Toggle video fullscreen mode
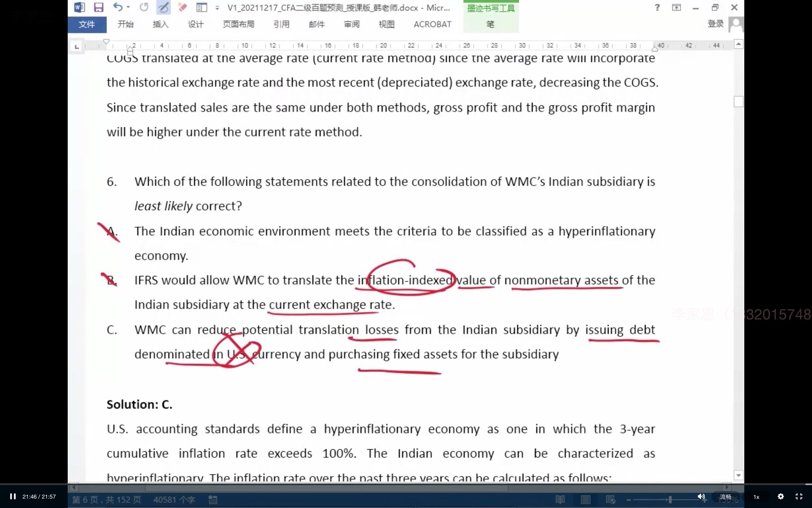 (799, 497)
